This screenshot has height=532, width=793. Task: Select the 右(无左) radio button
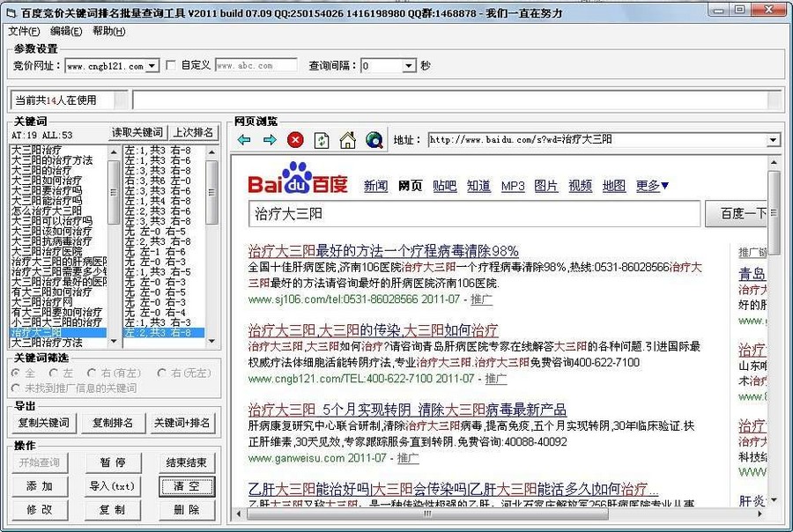pyautogui.click(x=162, y=373)
